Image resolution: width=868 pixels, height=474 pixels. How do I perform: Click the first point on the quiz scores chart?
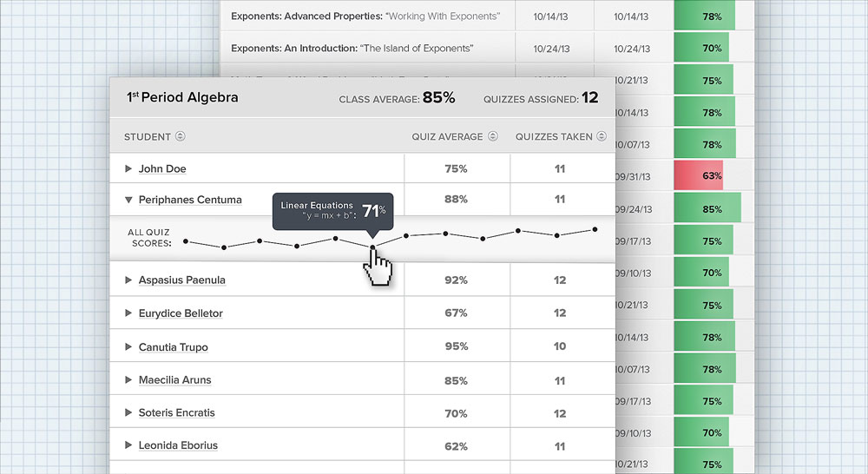point(186,241)
